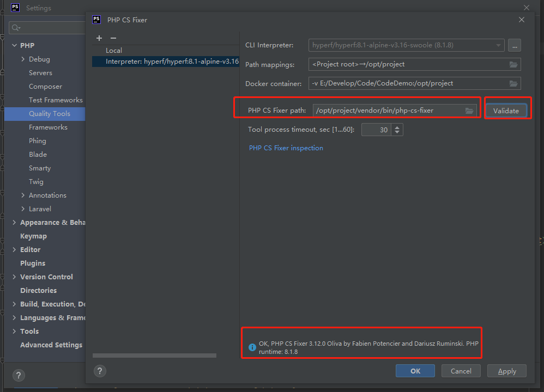This screenshot has width=544, height=392.
Task: Collapse the PHP settings section
Action: [14, 45]
